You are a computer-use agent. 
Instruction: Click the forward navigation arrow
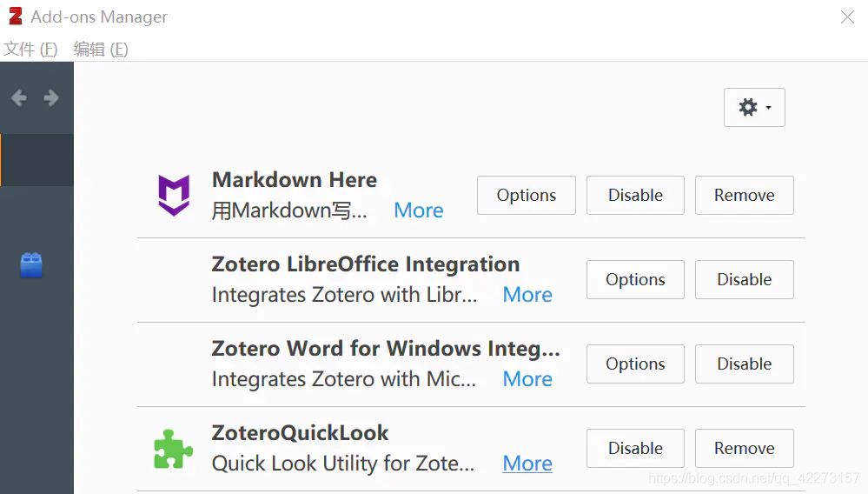51,98
